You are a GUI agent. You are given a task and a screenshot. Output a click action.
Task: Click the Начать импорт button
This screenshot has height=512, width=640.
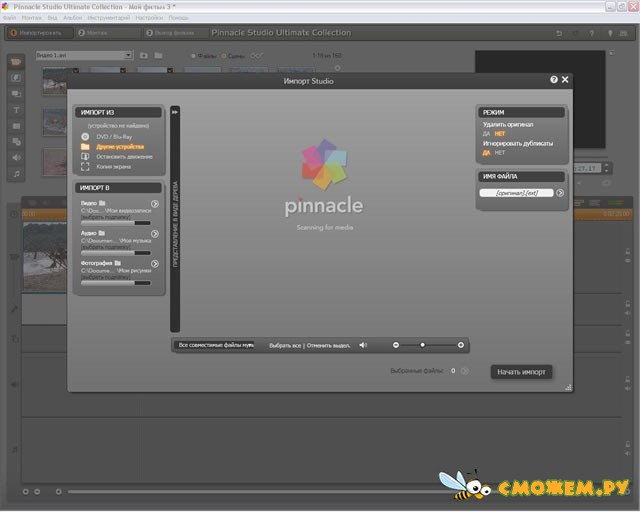(521, 372)
